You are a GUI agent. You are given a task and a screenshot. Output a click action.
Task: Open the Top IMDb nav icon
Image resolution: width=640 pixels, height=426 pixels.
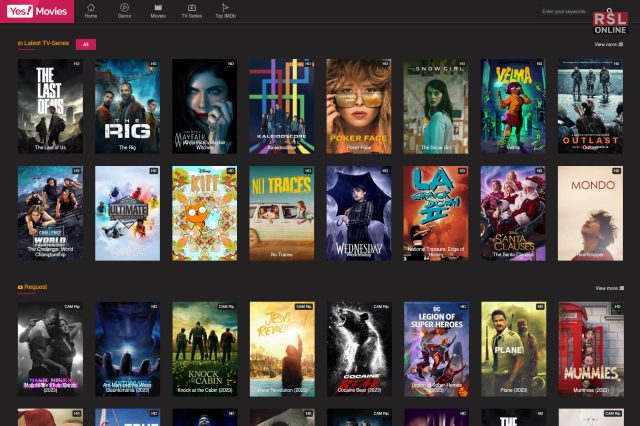(x=225, y=11)
